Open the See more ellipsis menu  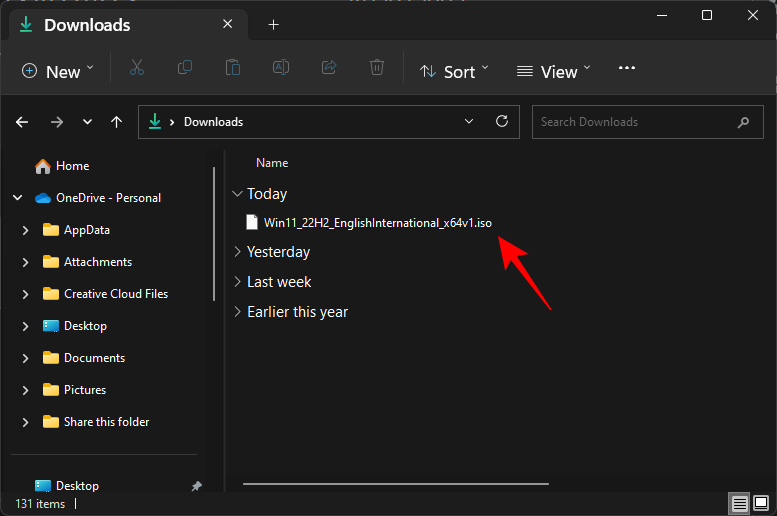(627, 68)
